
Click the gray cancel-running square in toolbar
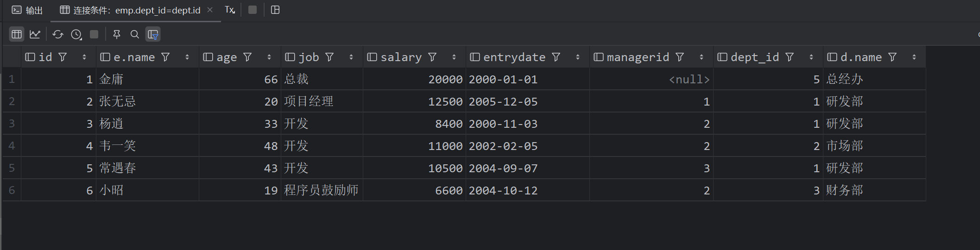94,34
